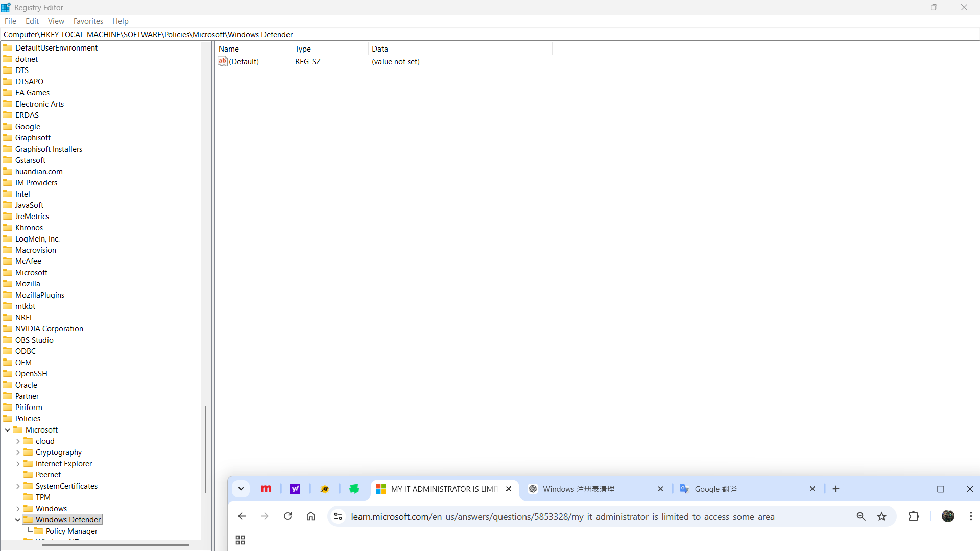Open the View menu

point(56,21)
